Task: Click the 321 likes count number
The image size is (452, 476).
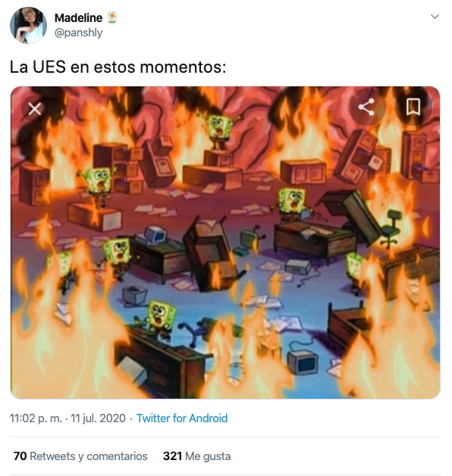Action: (173, 456)
